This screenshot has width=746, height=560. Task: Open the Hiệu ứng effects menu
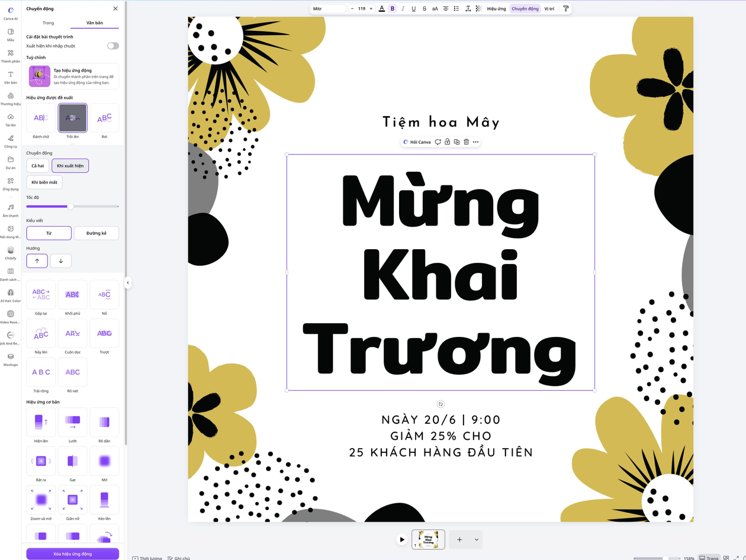(x=496, y=9)
